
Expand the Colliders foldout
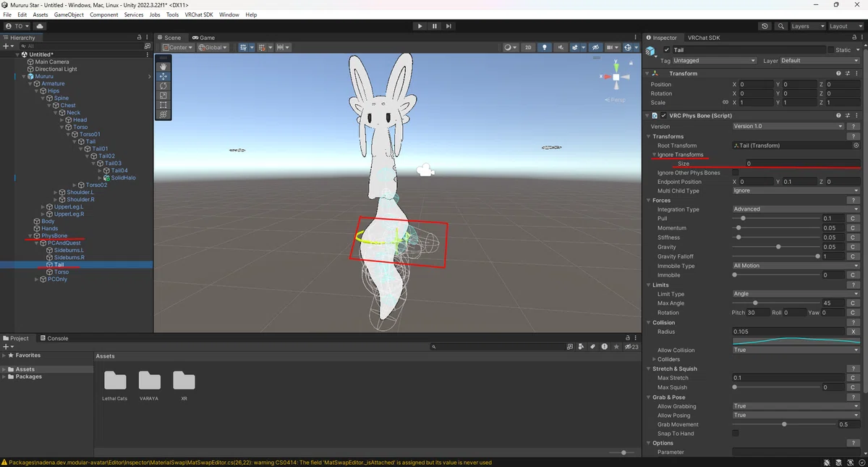[x=655, y=360]
